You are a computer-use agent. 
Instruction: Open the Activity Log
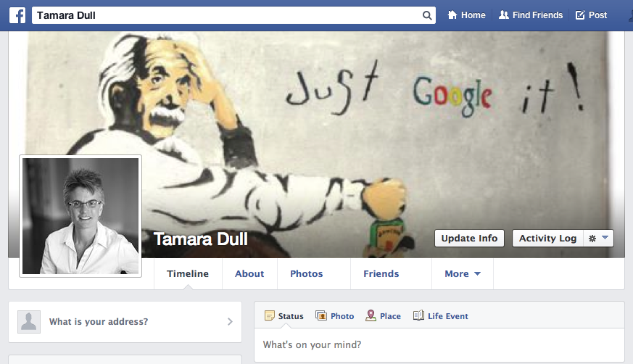547,238
